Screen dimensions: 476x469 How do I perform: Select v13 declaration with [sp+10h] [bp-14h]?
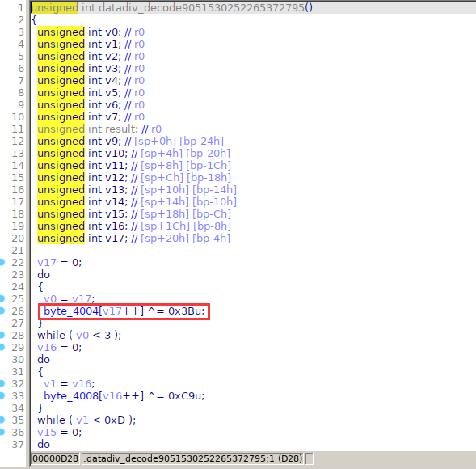pyautogui.click(x=137, y=190)
